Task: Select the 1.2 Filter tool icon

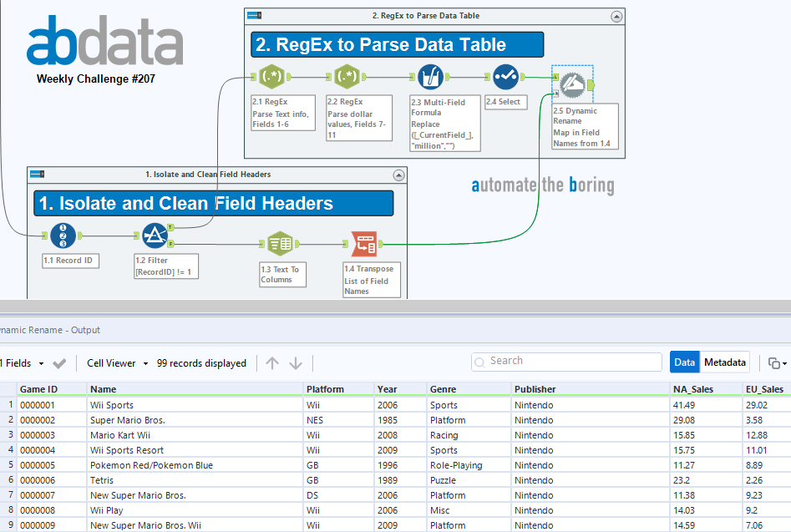Action: (155, 236)
